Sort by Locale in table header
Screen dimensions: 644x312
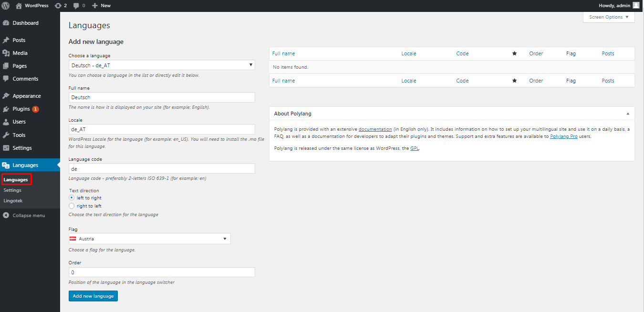click(x=409, y=53)
